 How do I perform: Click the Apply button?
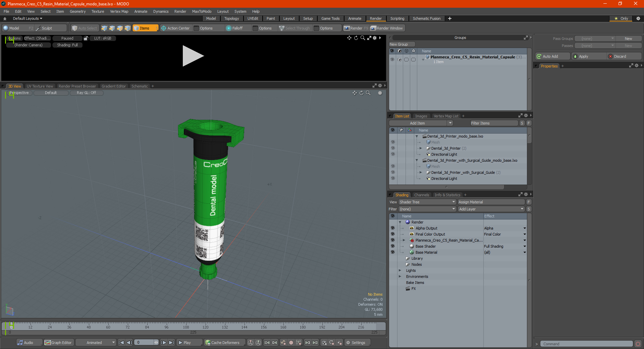pos(589,56)
